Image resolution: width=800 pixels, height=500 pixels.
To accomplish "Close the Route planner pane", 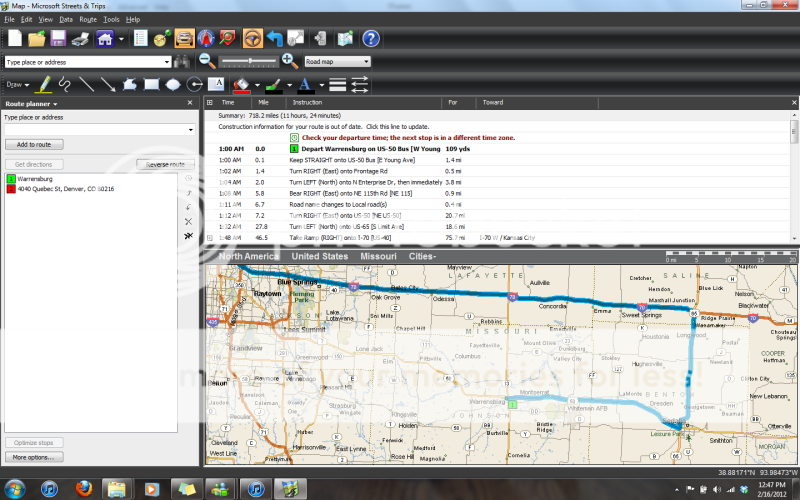I will [x=190, y=103].
